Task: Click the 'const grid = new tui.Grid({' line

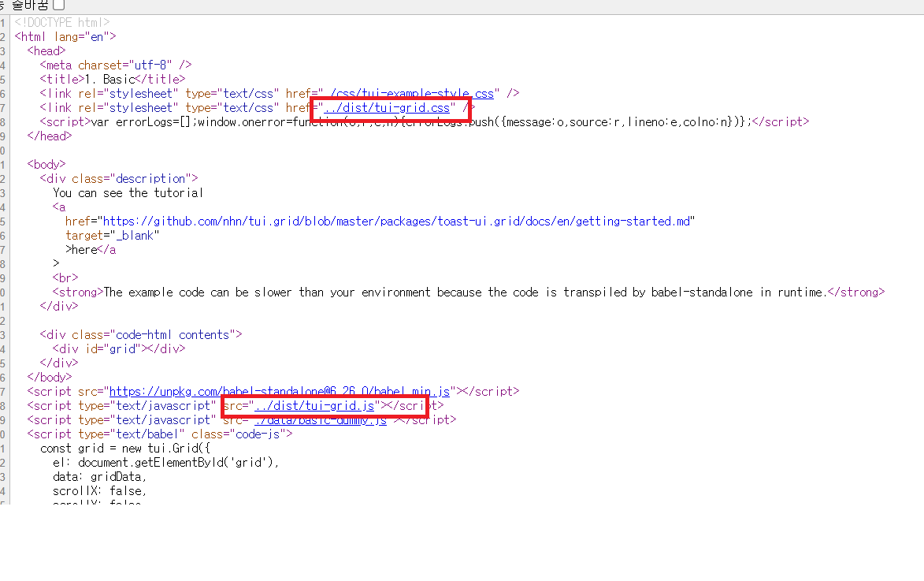Action: [125, 449]
